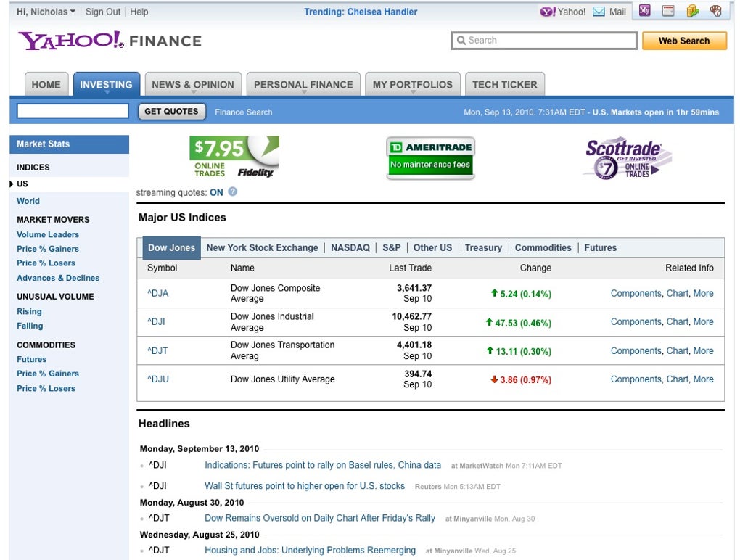Click the Fidelity $7.95 online trades ad
This screenshot has height=560, width=740.
click(234, 157)
